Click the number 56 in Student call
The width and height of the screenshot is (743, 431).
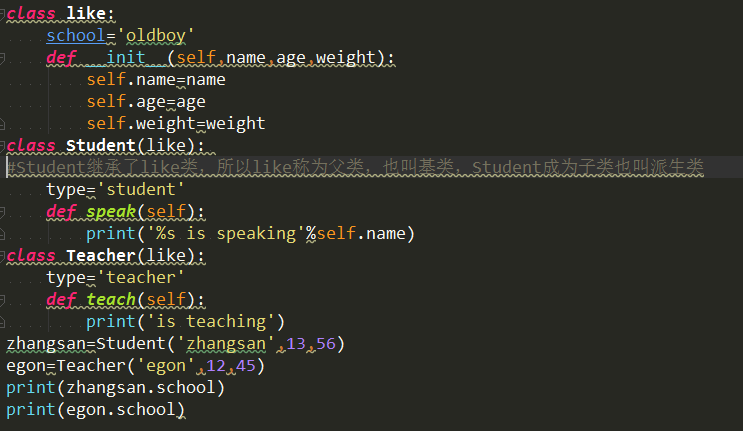click(326, 344)
